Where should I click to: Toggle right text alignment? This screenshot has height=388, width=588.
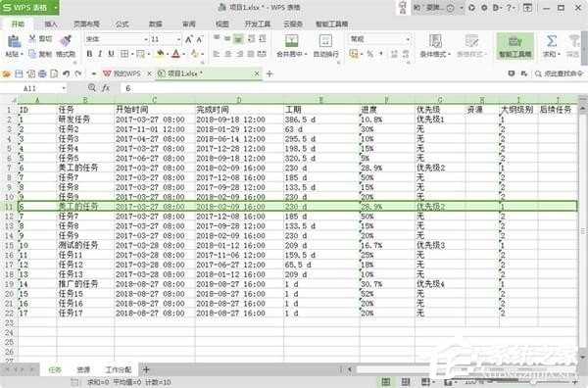click(239, 54)
